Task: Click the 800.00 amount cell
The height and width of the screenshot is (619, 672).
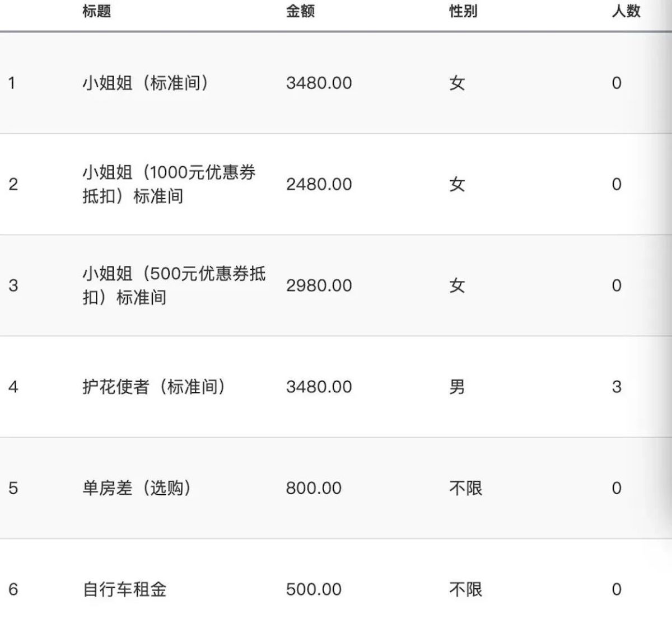Action: (314, 488)
